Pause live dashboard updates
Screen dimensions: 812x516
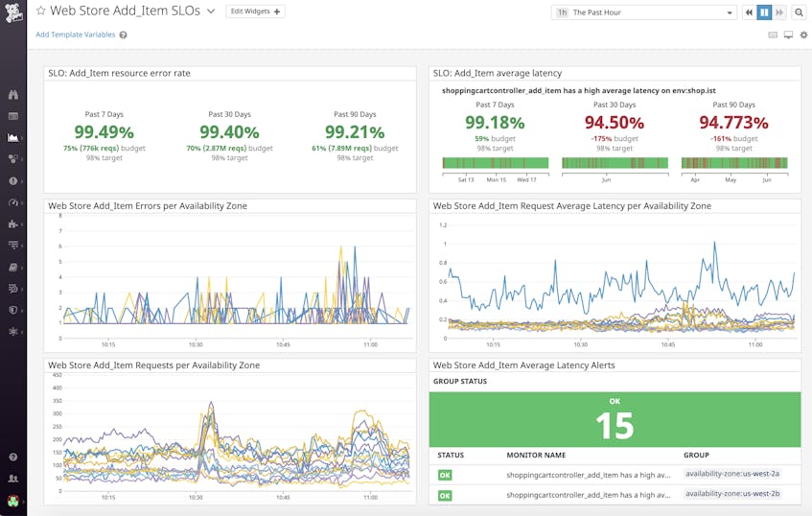764,12
